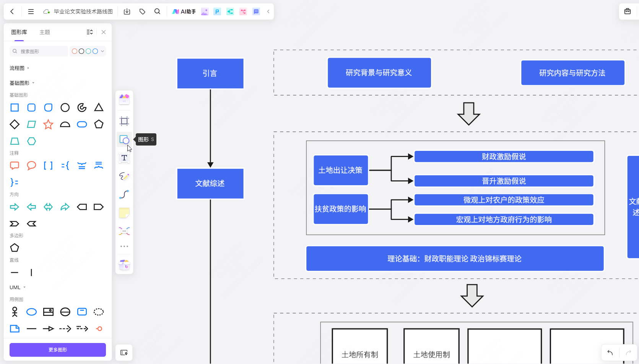639x364 pixels.
Task: Select the mind map tool
Action: coord(124,231)
